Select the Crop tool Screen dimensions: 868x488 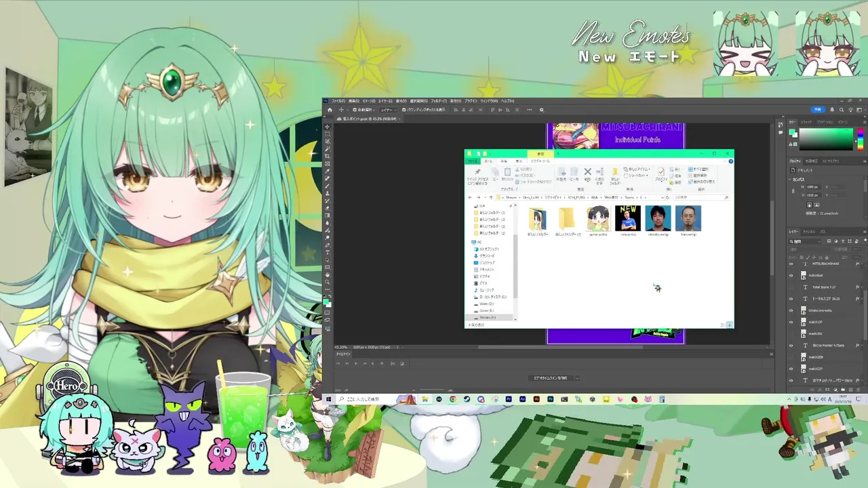click(x=328, y=156)
